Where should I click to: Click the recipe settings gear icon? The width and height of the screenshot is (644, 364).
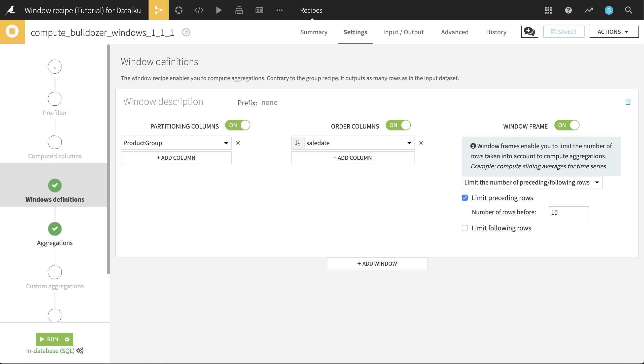[67, 339]
